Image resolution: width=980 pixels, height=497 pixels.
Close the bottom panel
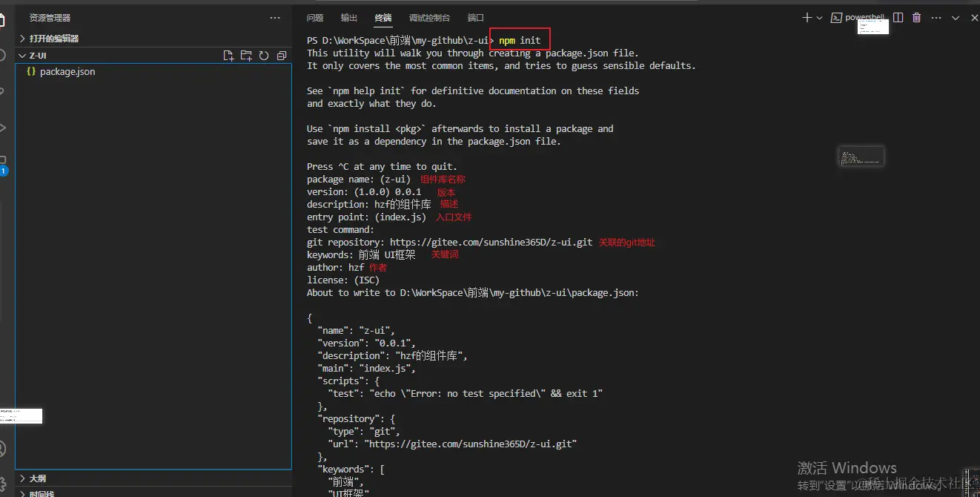974,18
